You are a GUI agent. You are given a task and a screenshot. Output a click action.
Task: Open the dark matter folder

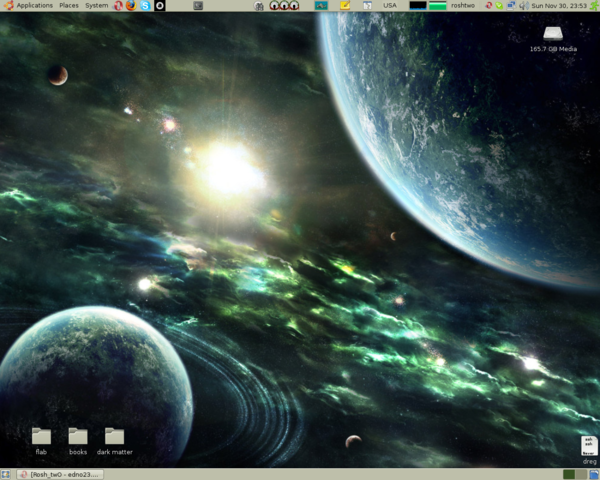tap(114, 435)
